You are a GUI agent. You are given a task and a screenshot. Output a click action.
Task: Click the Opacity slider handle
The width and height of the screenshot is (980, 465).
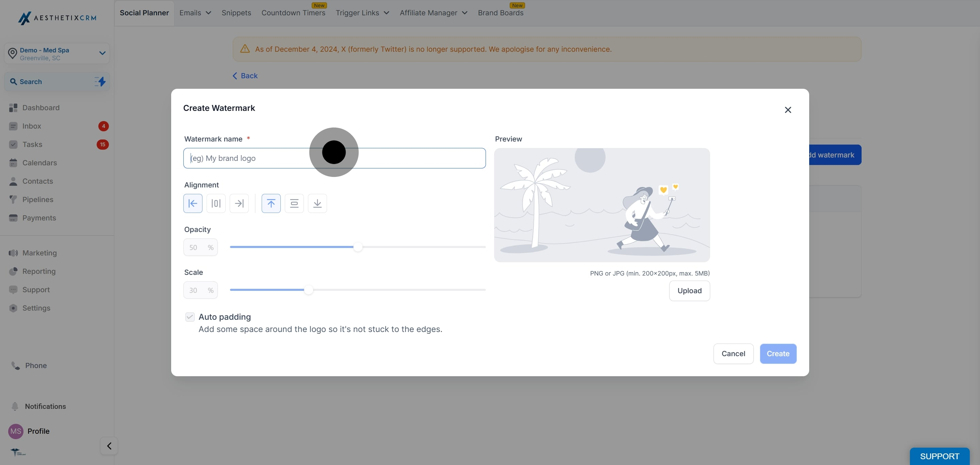358,247
